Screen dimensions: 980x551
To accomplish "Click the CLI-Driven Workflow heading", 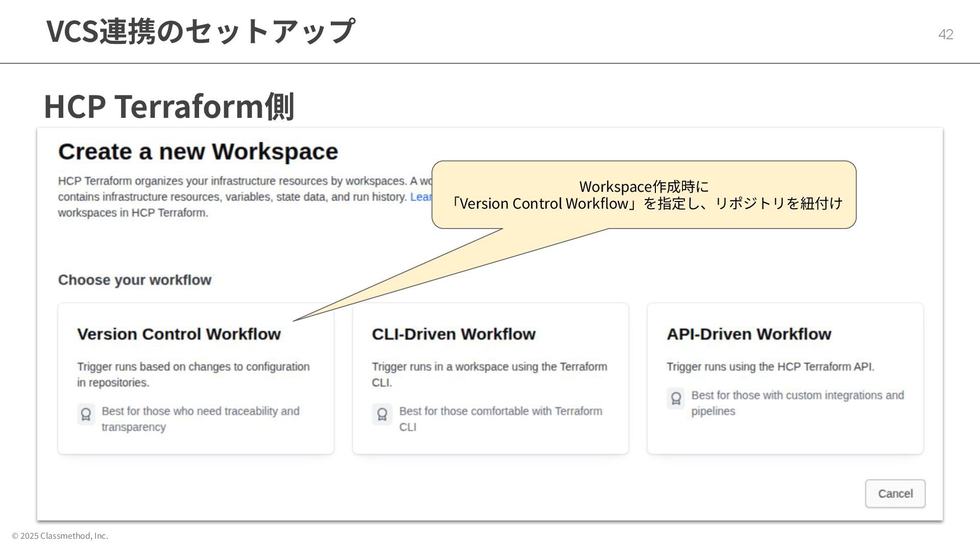I will coord(453,334).
